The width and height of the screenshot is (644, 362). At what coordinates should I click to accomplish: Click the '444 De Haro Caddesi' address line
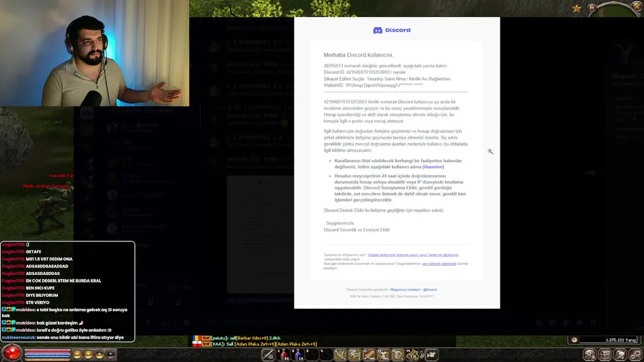click(x=391, y=296)
